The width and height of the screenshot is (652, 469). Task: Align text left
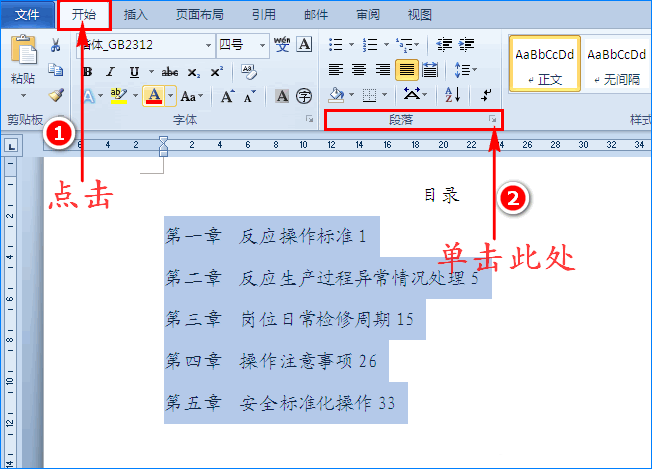[x=336, y=69]
